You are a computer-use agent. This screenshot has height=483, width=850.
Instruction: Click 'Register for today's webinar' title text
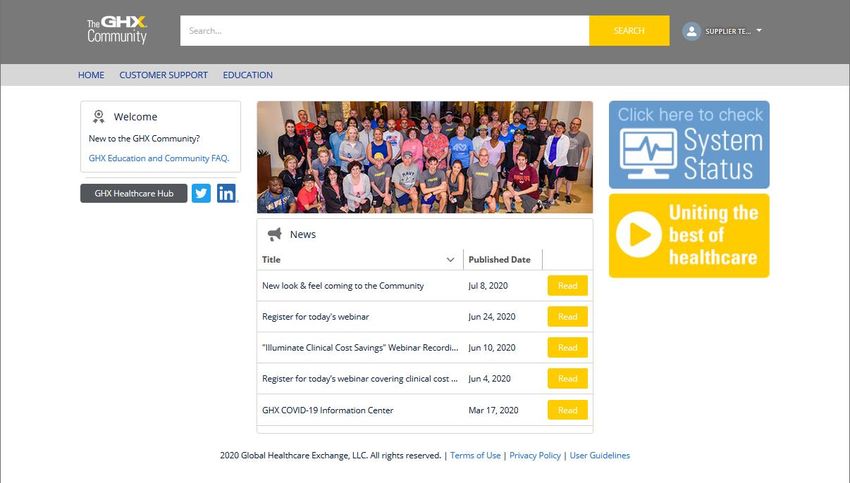315,317
